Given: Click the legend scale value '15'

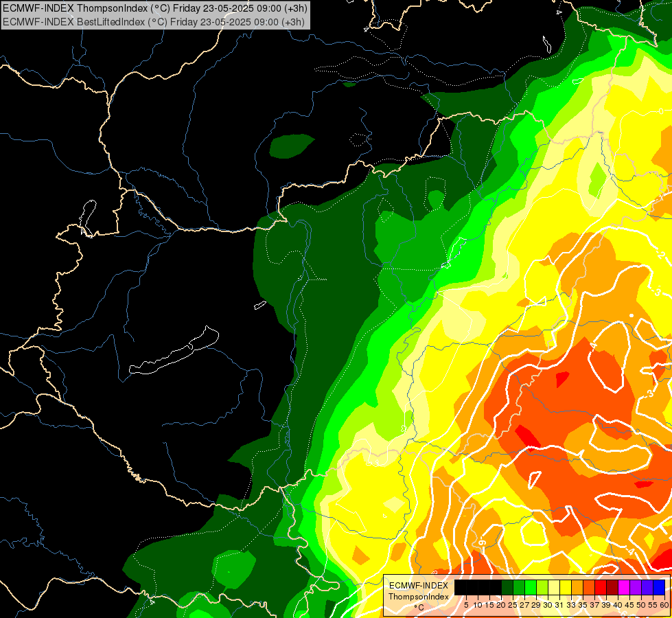Looking at the screenshot, I should coord(489,605).
